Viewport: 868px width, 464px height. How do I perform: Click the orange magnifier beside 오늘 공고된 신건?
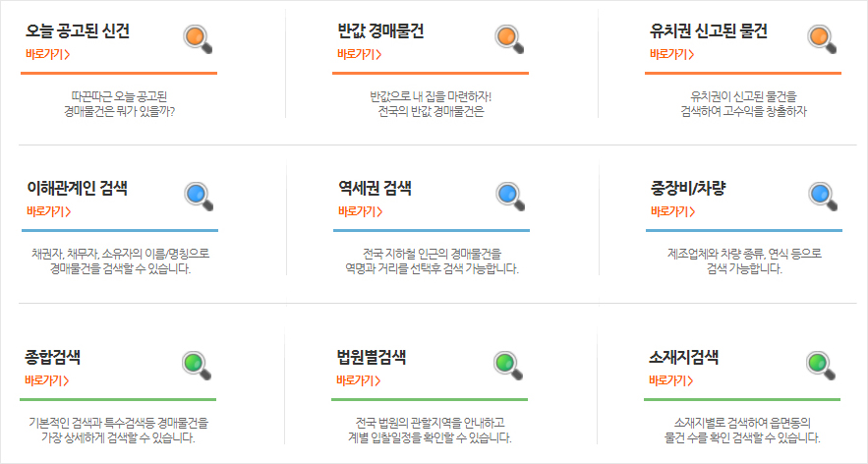pyautogui.click(x=199, y=39)
